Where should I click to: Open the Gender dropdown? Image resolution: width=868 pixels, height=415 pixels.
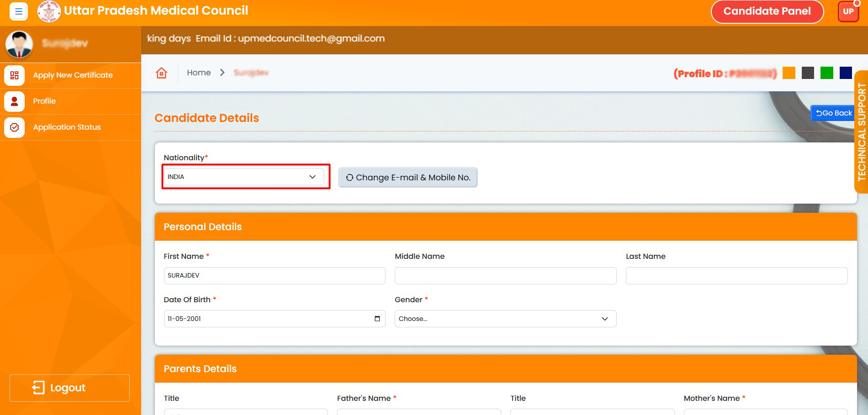pyautogui.click(x=505, y=319)
